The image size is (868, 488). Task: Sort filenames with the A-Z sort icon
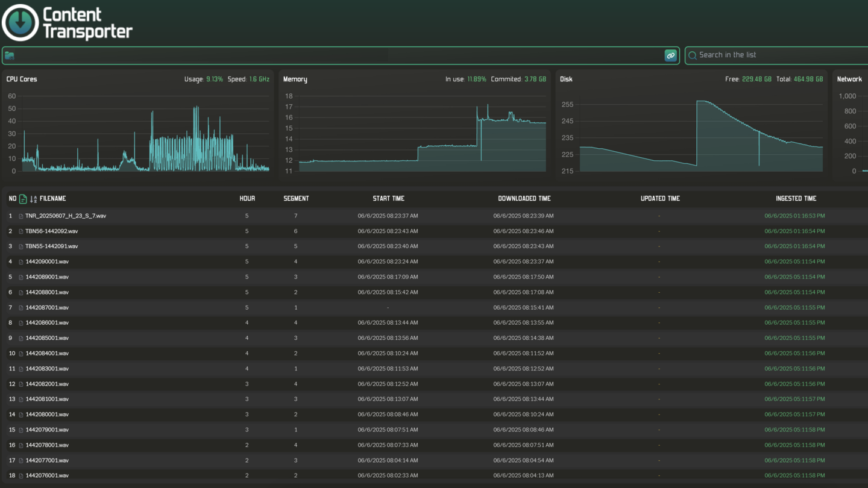33,199
